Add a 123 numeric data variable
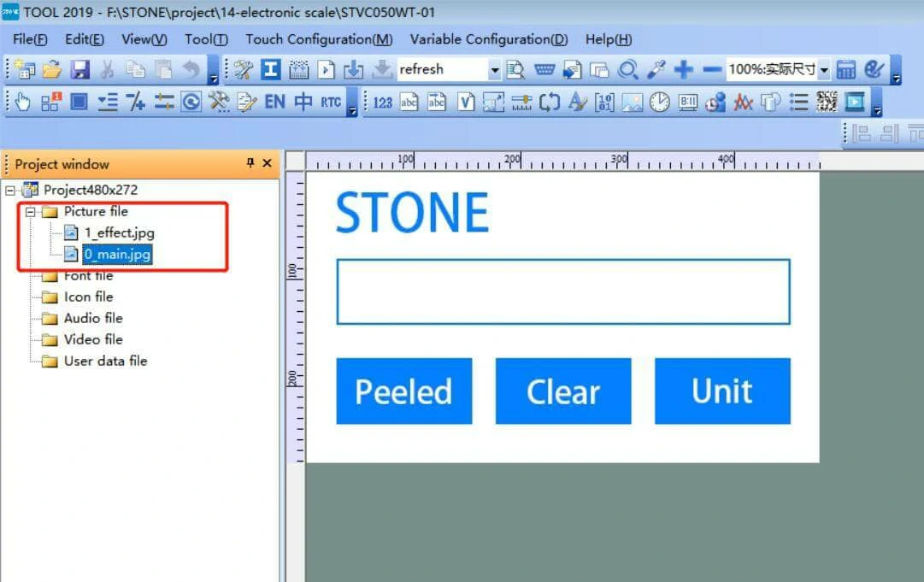Screen dimensions: 924x582 [x=382, y=103]
